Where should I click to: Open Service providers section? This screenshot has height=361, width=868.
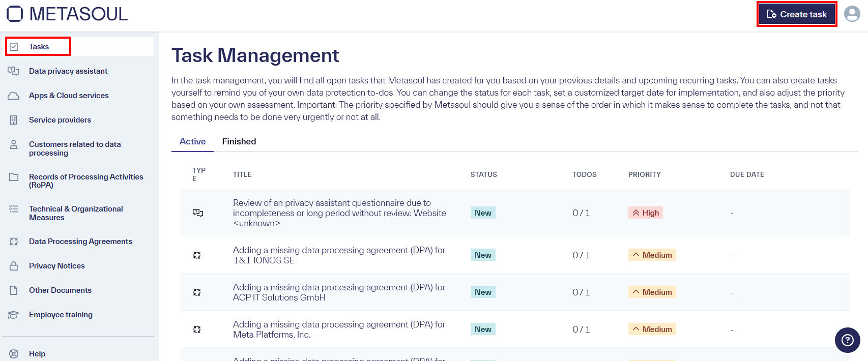[x=60, y=120]
